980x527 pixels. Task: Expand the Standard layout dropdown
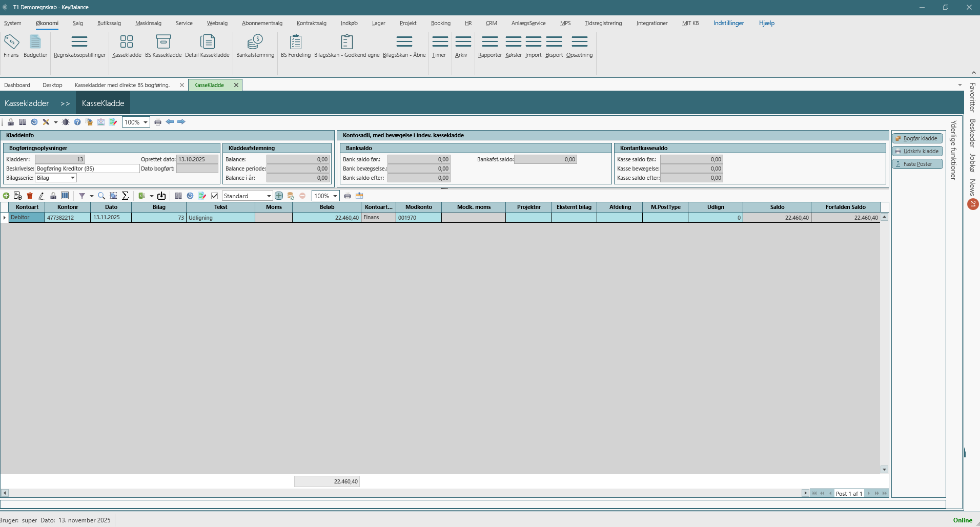click(269, 196)
